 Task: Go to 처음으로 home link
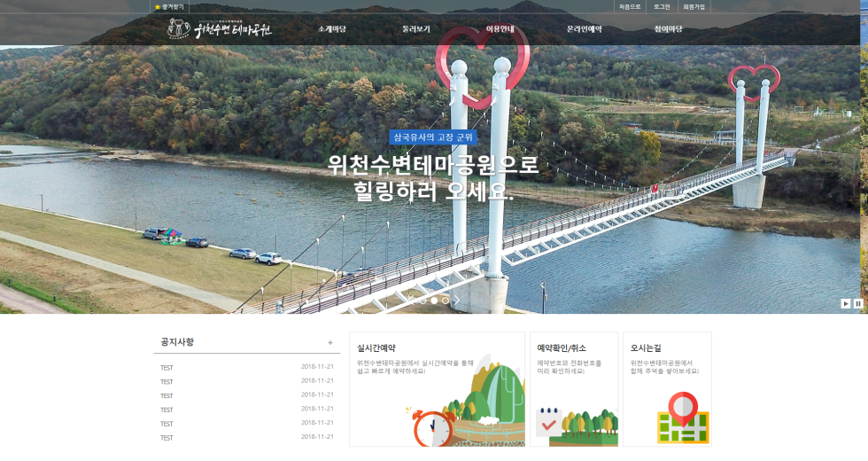(x=630, y=6)
